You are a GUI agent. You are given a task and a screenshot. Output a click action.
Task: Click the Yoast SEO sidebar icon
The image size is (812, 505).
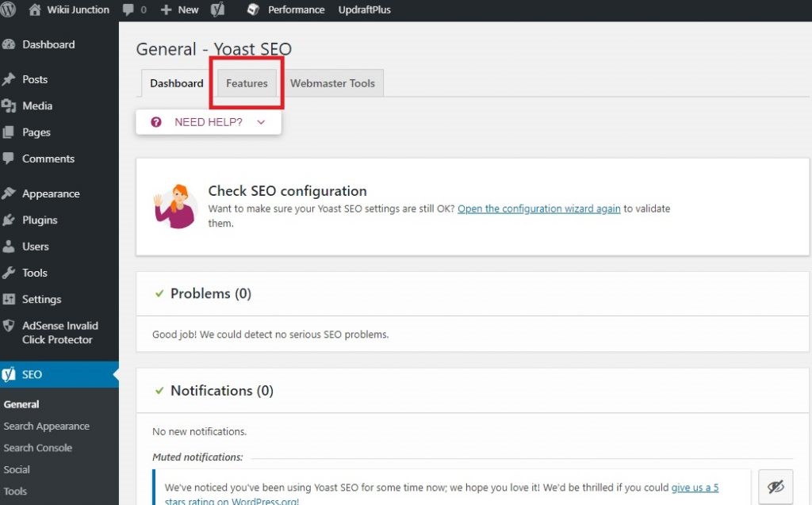coord(8,374)
